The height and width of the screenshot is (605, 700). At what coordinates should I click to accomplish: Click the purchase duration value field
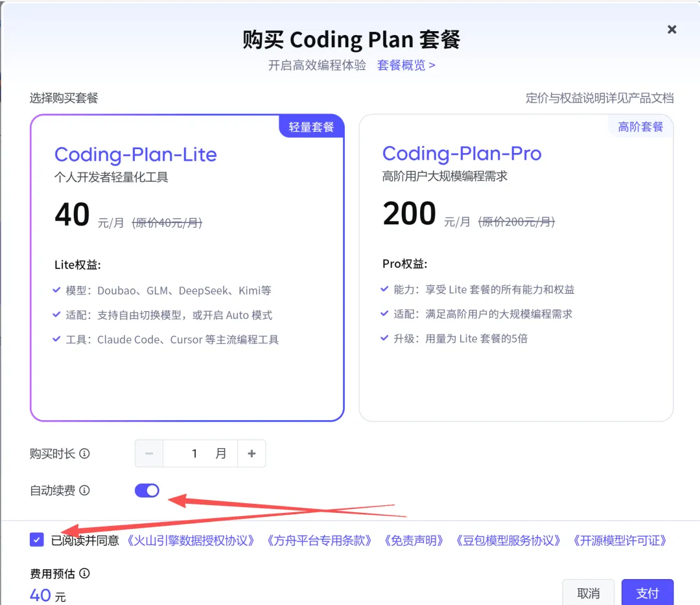[200, 454]
